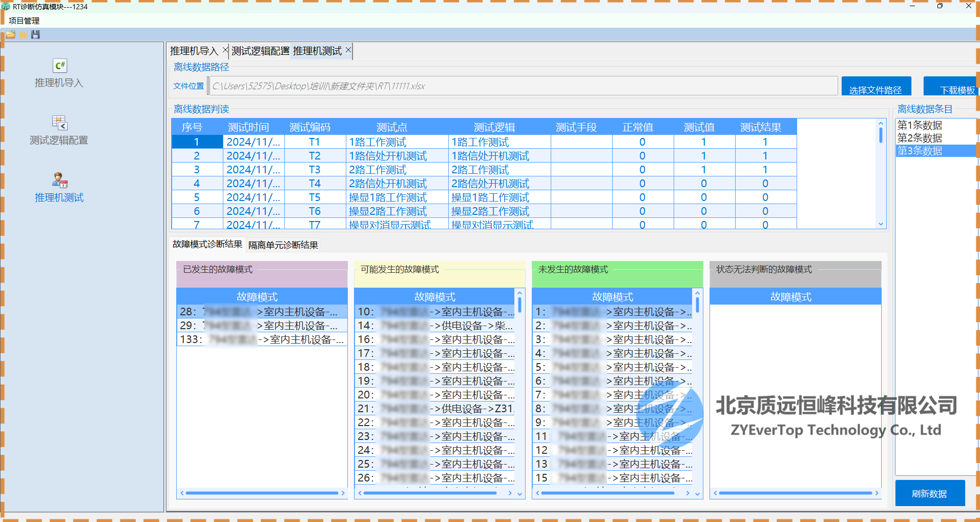
Task: Click the 操显2路工作测试 test logic cell
Action: [x=499, y=211]
